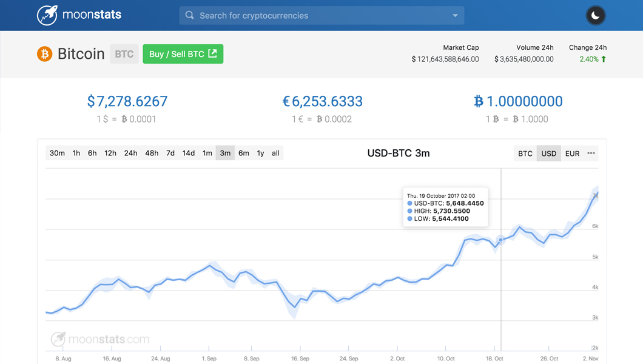Switch chart to 14d range
The height and width of the screenshot is (364, 643).
(189, 153)
